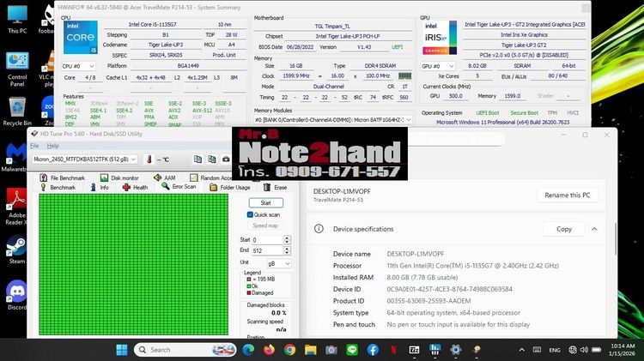This screenshot has width=644, height=361.
Task: Open Google Chrome from the taskbar
Action: point(289,350)
